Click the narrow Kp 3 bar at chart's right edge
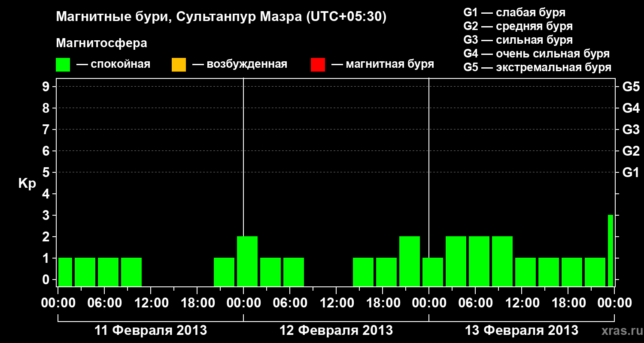Viewport: 644px width, 343px height. (x=611, y=251)
